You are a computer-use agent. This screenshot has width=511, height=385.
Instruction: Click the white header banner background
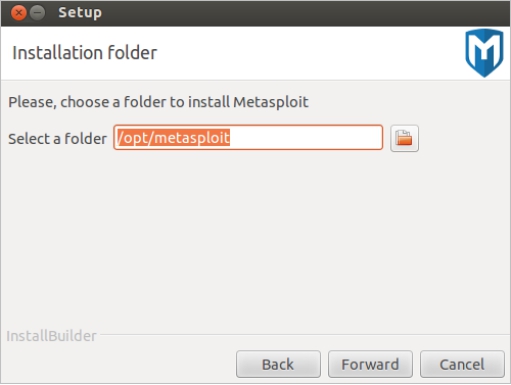pos(300,53)
